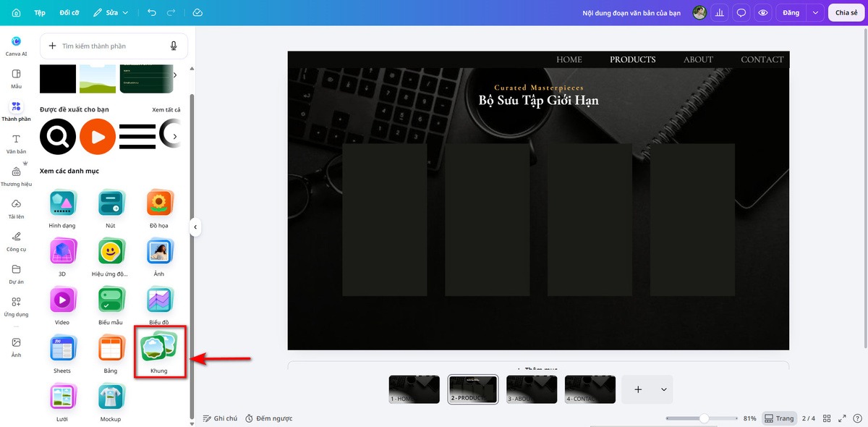Open Ghi chú notes

point(220,418)
